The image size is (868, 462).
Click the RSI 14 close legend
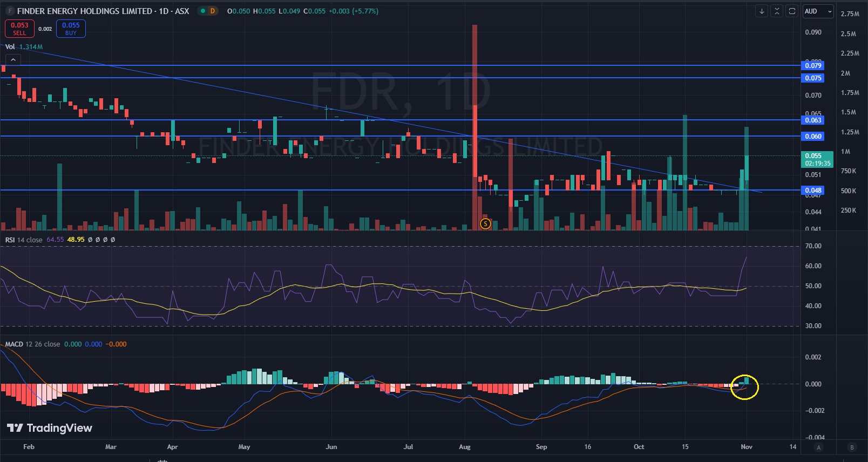point(24,240)
